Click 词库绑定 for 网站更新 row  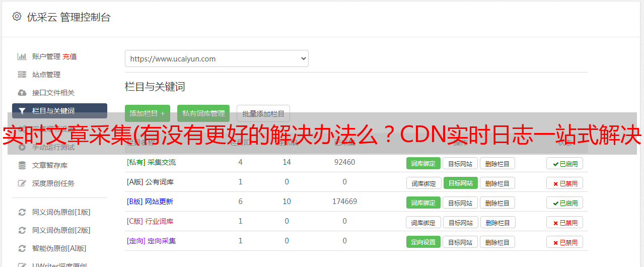coord(423,203)
